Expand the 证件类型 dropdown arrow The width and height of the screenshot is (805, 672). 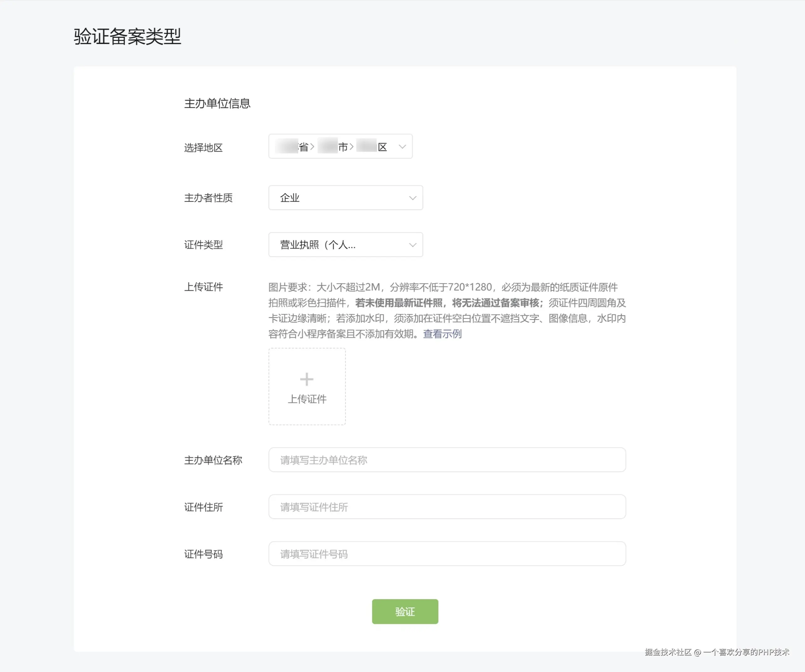pos(412,245)
